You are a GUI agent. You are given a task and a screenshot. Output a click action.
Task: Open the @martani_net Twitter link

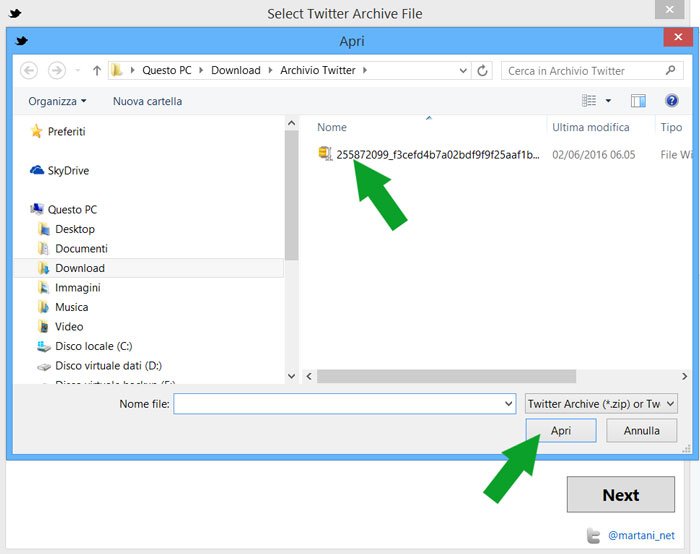click(641, 535)
